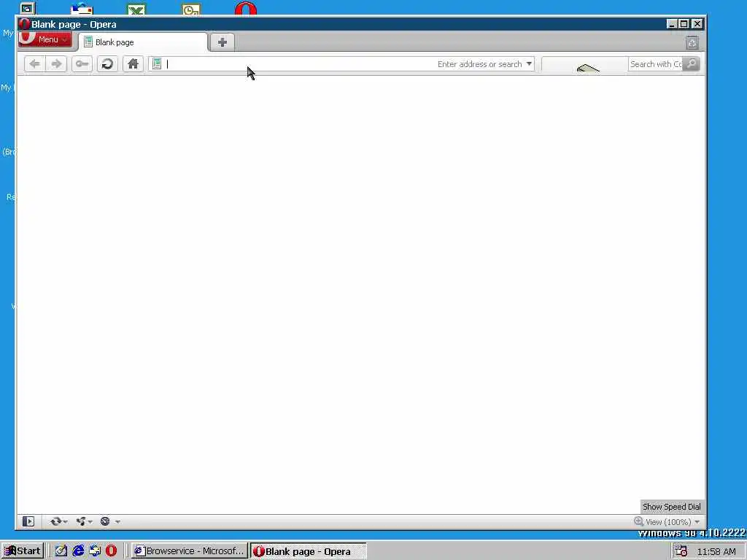Click the page badge icon in address bar
Image resolution: width=747 pixels, height=560 pixels.
point(157,64)
